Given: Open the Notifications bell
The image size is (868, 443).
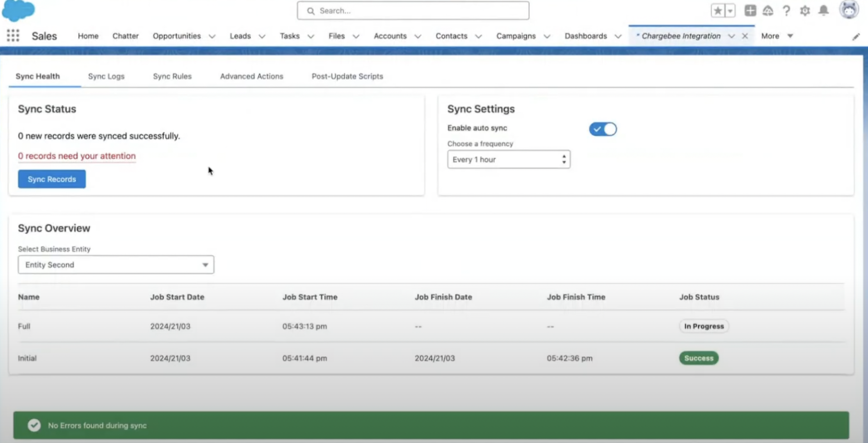Looking at the screenshot, I should point(824,11).
